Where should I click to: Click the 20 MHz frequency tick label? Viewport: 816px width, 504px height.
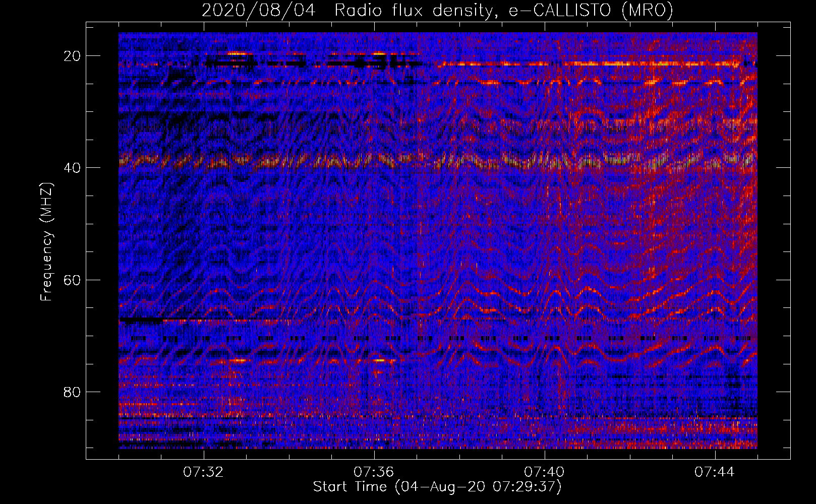(x=73, y=56)
